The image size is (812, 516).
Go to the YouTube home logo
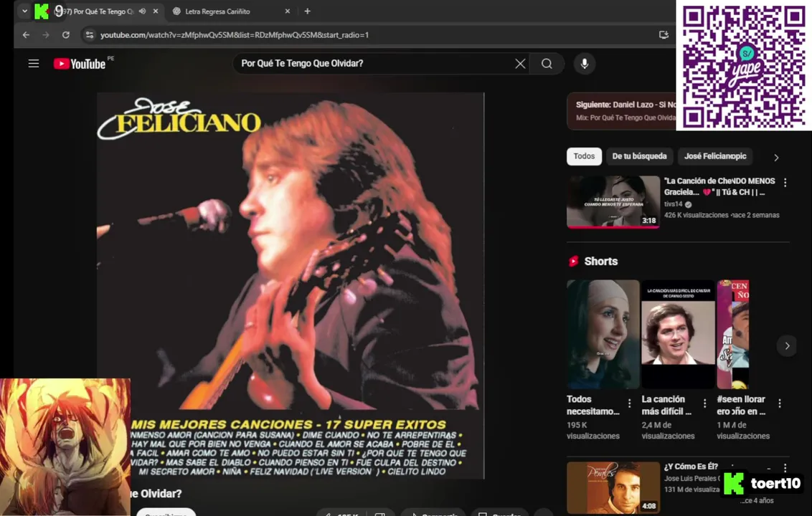[x=80, y=64]
